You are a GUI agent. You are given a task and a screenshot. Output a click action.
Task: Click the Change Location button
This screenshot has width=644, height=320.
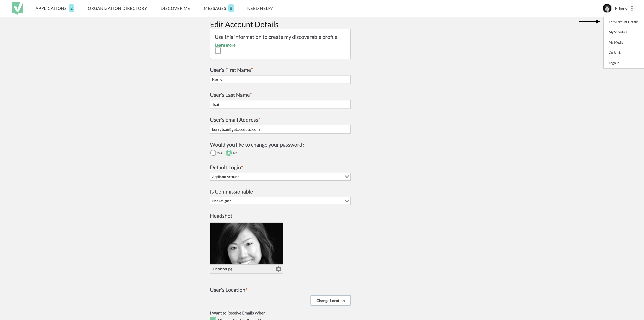[330, 300]
